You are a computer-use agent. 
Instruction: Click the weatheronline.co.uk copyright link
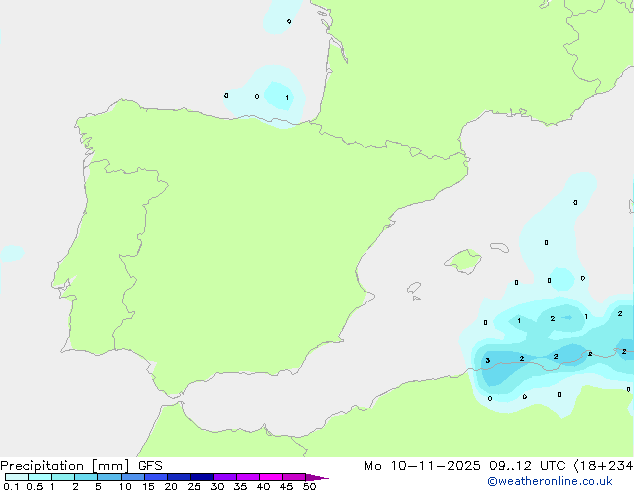click(x=549, y=481)
